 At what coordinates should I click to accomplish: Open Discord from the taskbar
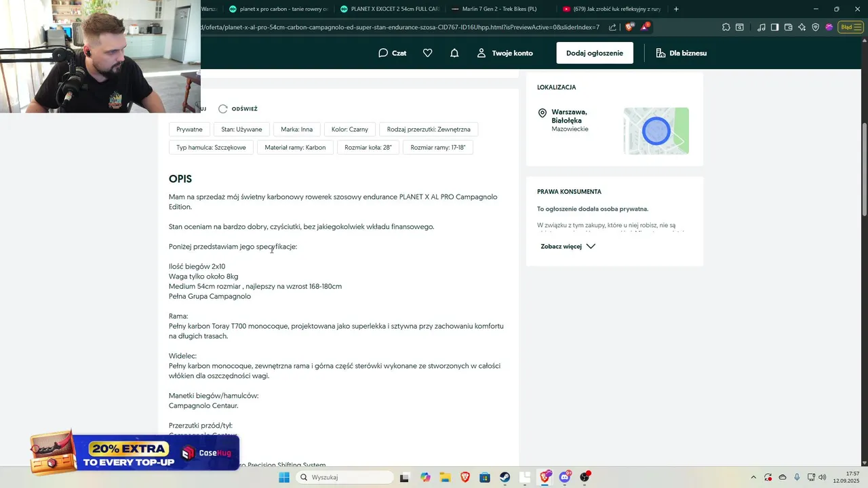pyautogui.click(x=565, y=477)
